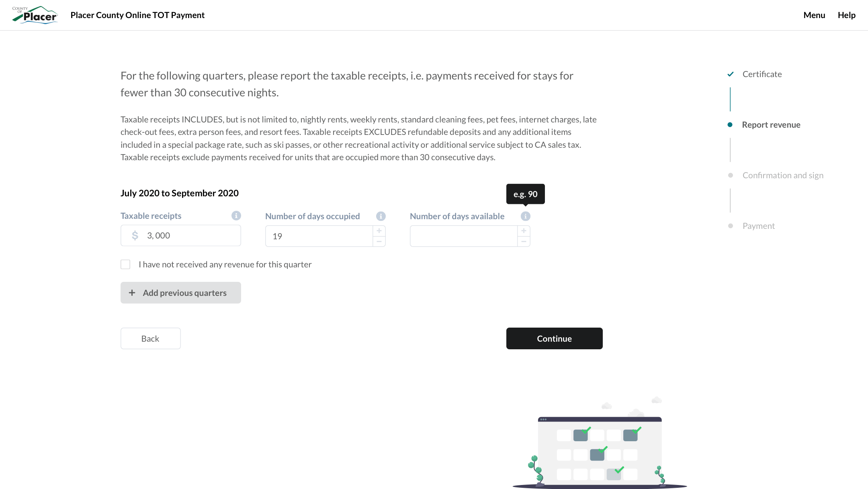Image resolution: width=868 pixels, height=489 pixels.
Task: Open the Help menu
Action: (x=846, y=15)
